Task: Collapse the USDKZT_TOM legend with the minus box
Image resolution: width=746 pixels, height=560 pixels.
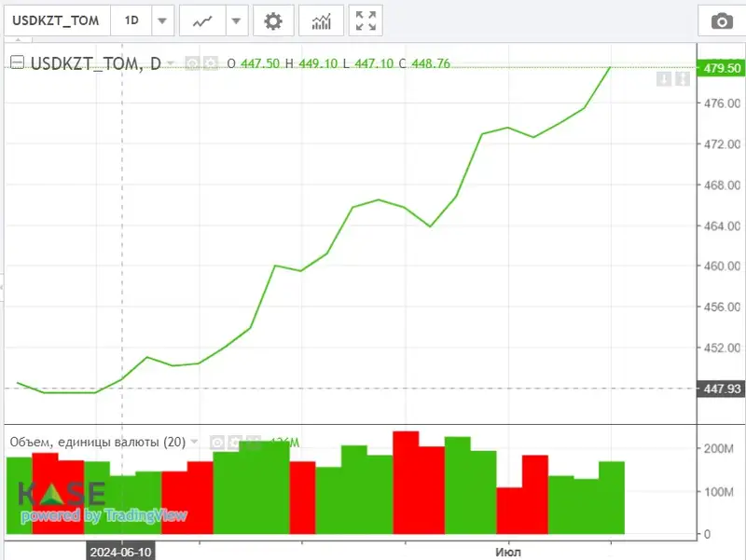Action: [x=17, y=63]
